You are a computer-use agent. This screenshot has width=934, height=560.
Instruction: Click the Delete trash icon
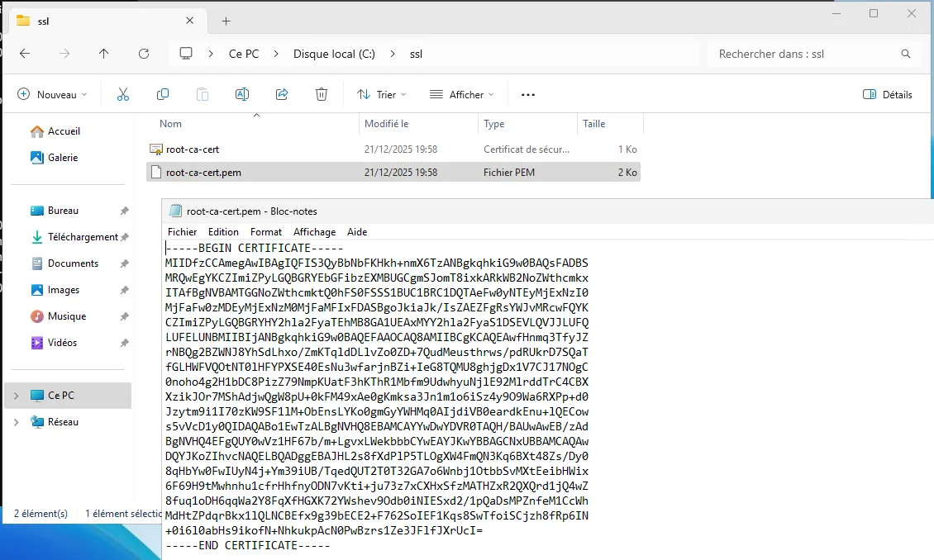point(322,95)
